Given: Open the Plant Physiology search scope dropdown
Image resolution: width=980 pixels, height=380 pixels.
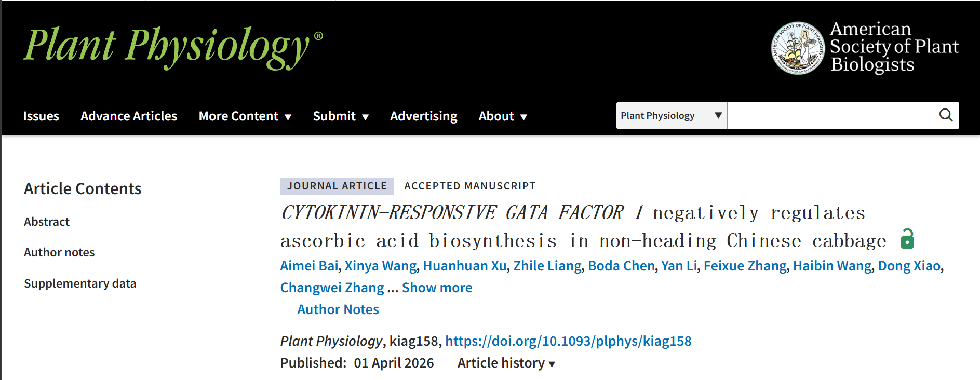Looking at the screenshot, I should pos(672,115).
